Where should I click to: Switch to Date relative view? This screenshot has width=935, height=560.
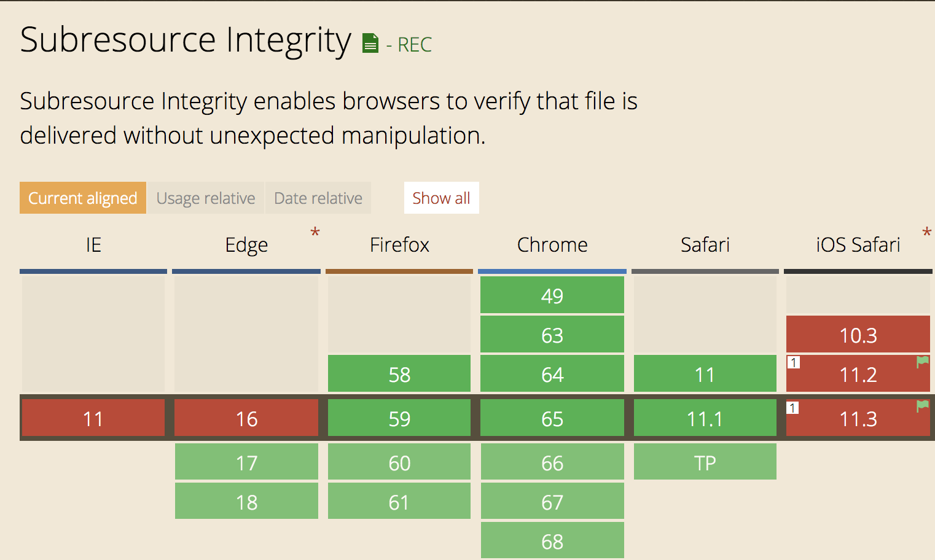(318, 198)
